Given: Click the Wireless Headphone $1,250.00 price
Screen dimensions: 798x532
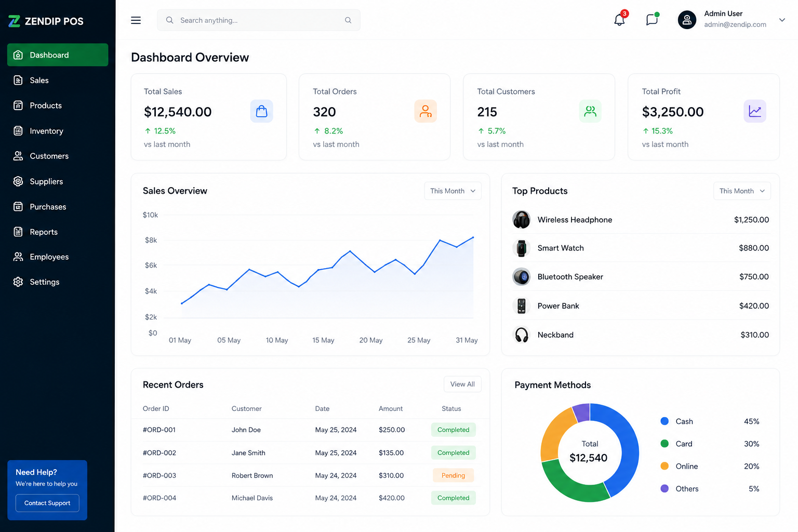Looking at the screenshot, I should pos(751,220).
